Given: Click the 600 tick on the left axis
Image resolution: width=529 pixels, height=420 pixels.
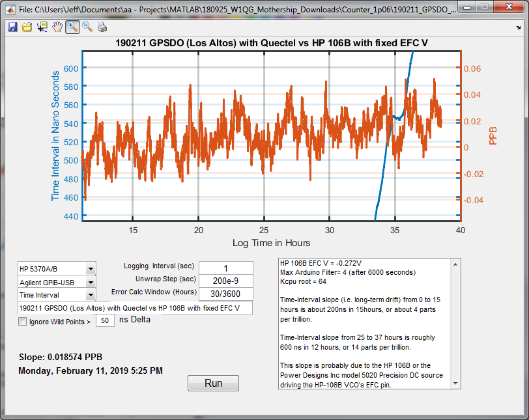Looking at the screenshot, I should (71, 68).
